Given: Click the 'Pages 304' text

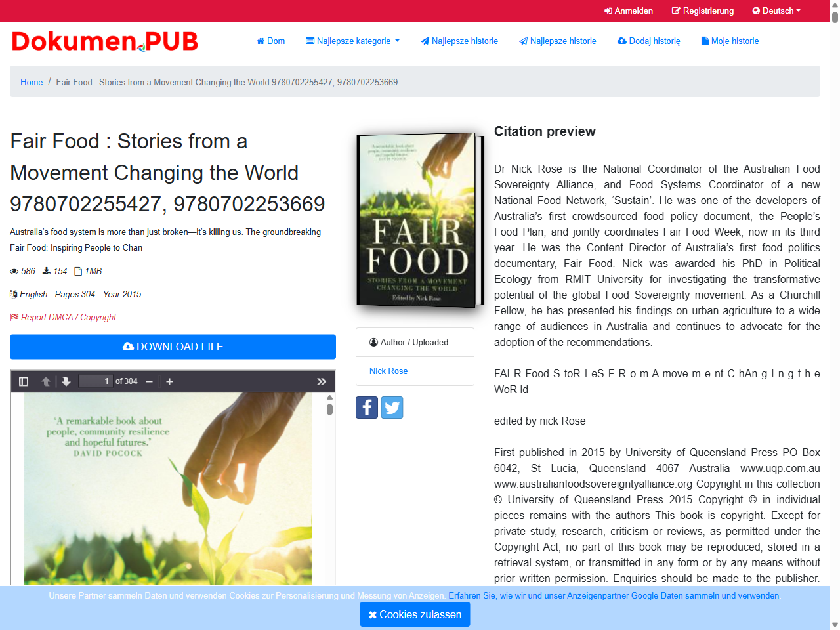Looking at the screenshot, I should [75, 294].
